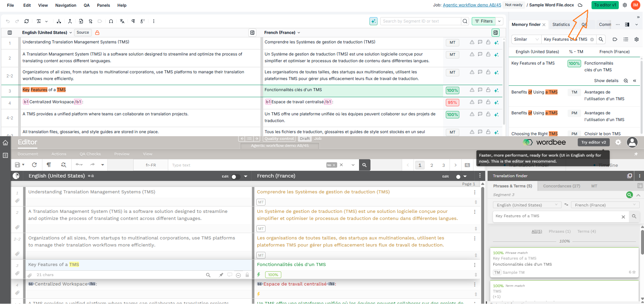The image size is (644, 304).
Task: Click the home icon in the lower left sidebar
Action: point(5,143)
